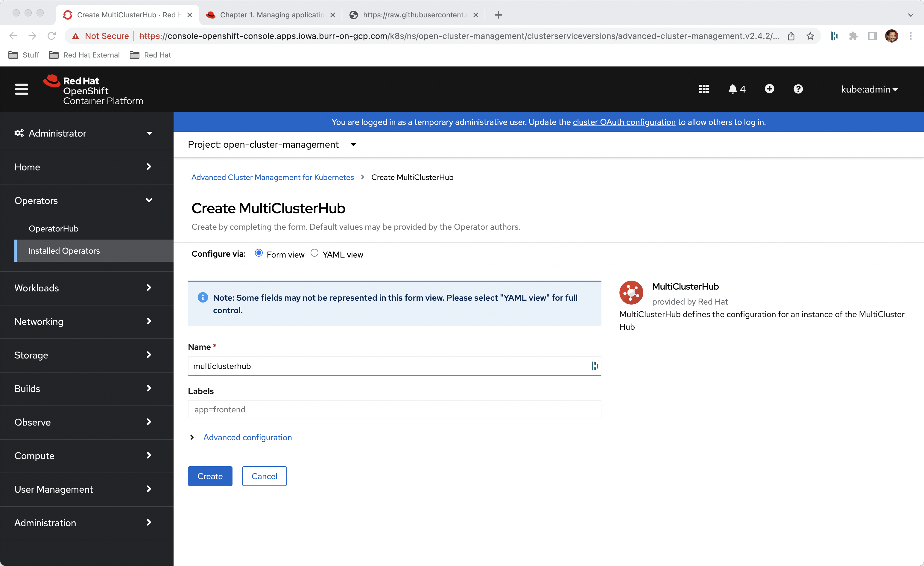Open the notifications bell icon
924x566 pixels.
(x=732, y=89)
